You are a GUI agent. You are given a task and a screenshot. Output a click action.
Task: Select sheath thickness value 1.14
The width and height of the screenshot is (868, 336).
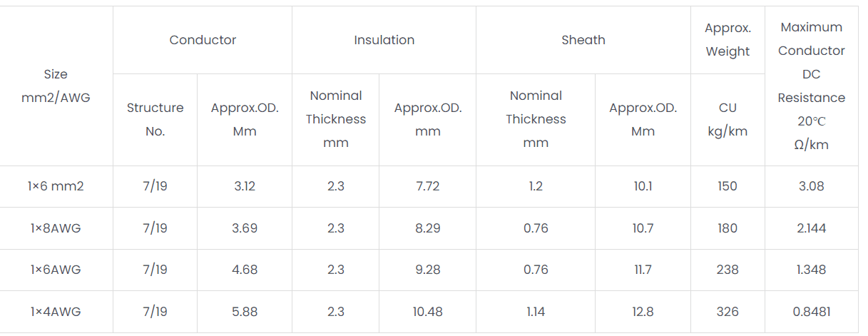click(536, 312)
